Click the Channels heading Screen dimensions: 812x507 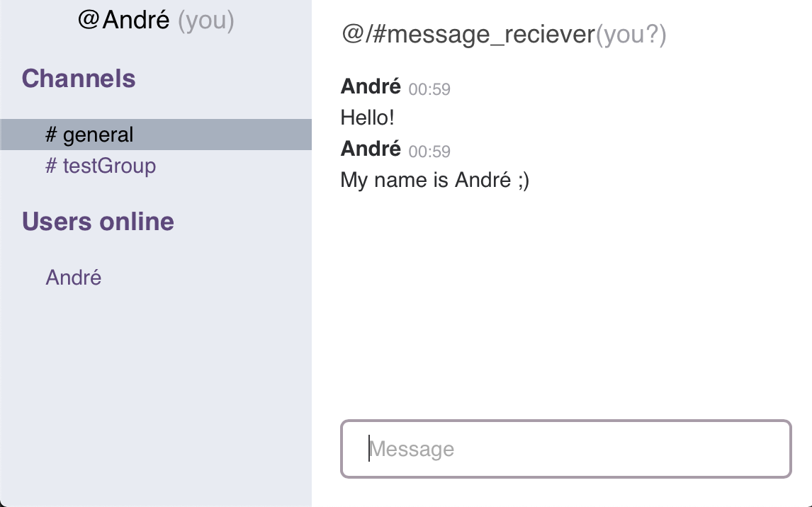point(79,79)
